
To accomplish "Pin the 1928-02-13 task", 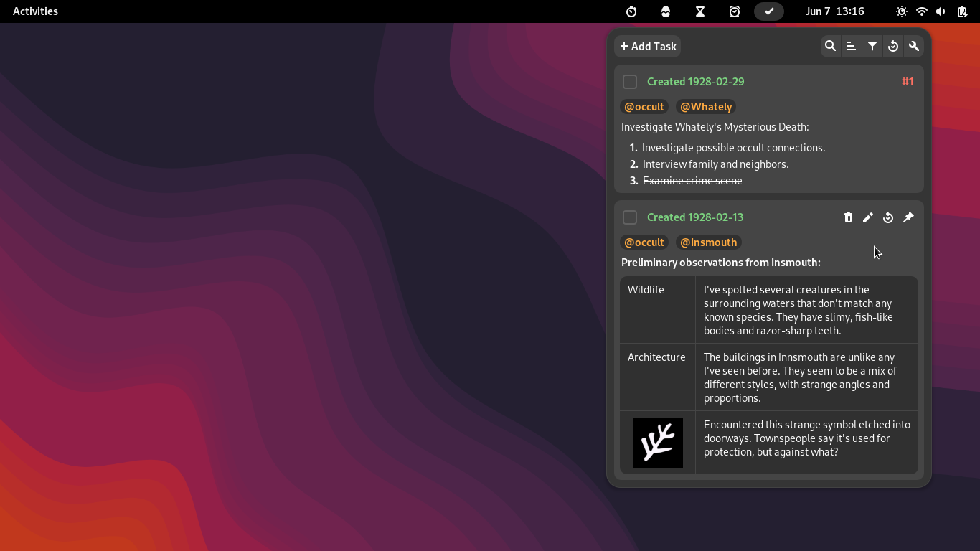I will coord(908,217).
